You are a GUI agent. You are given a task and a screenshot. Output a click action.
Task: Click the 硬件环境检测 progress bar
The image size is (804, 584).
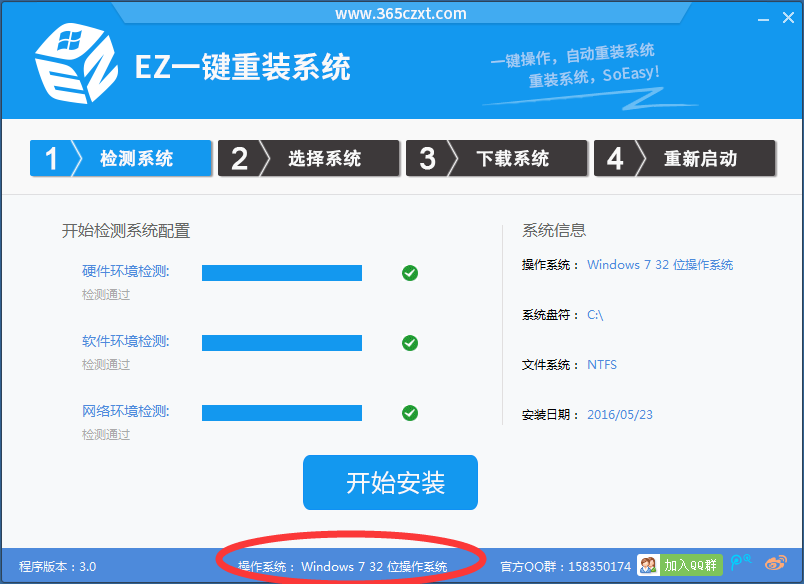pos(282,272)
